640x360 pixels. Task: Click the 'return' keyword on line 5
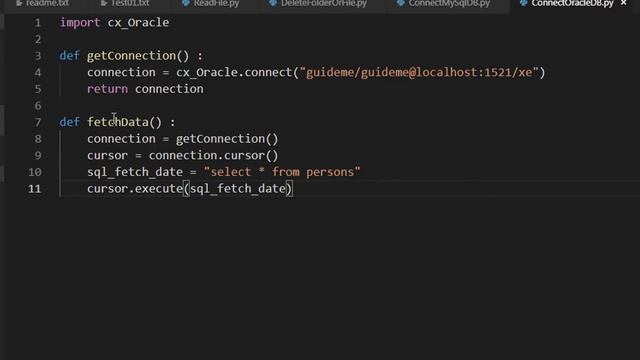(x=107, y=89)
